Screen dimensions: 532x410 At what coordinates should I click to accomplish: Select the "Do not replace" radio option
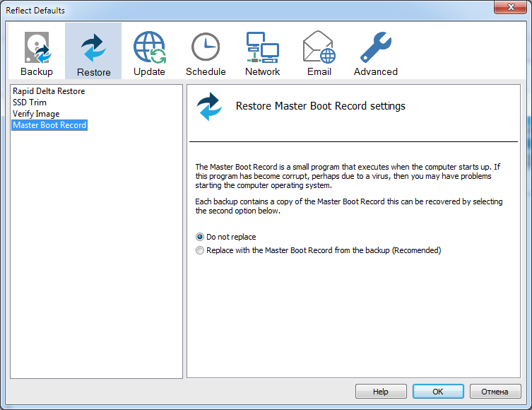[200, 238]
